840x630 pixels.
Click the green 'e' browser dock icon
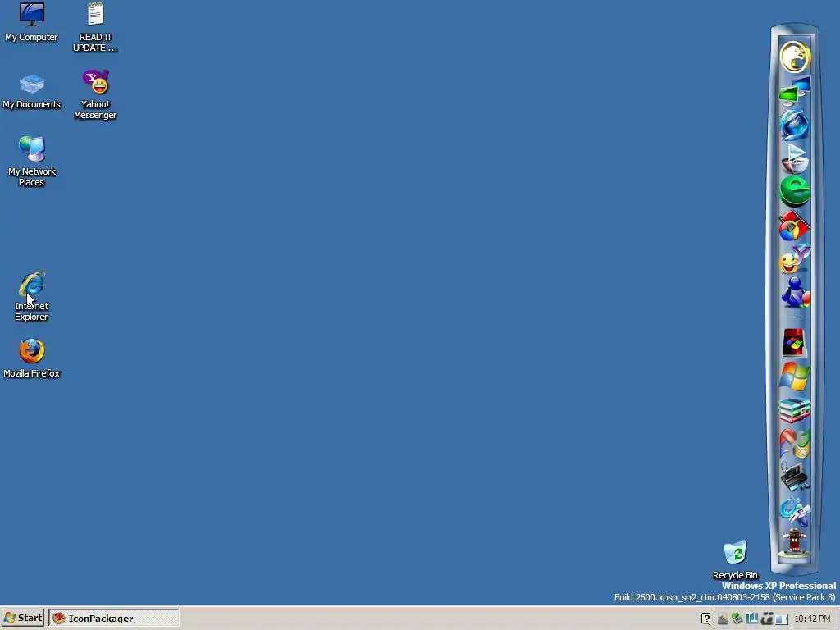[x=795, y=191]
